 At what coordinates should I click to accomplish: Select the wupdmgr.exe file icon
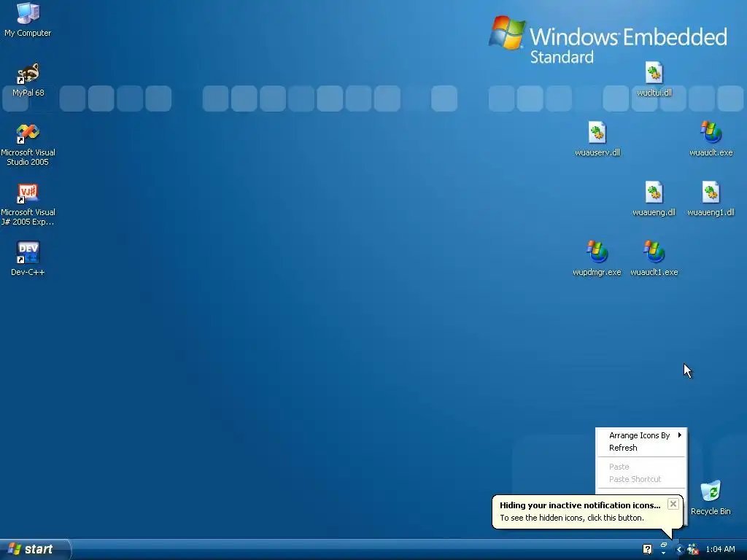[597, 259]
